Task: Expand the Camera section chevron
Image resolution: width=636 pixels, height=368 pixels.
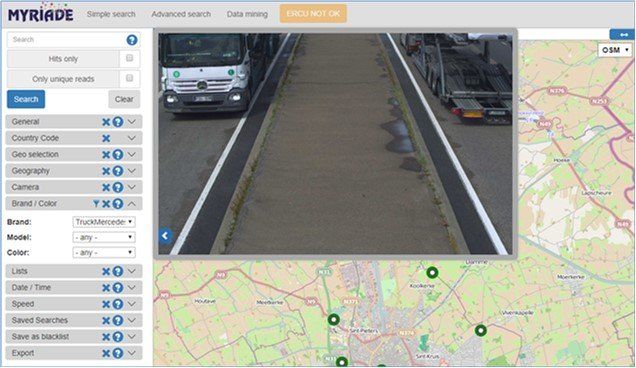Action: tap(132, 187)
